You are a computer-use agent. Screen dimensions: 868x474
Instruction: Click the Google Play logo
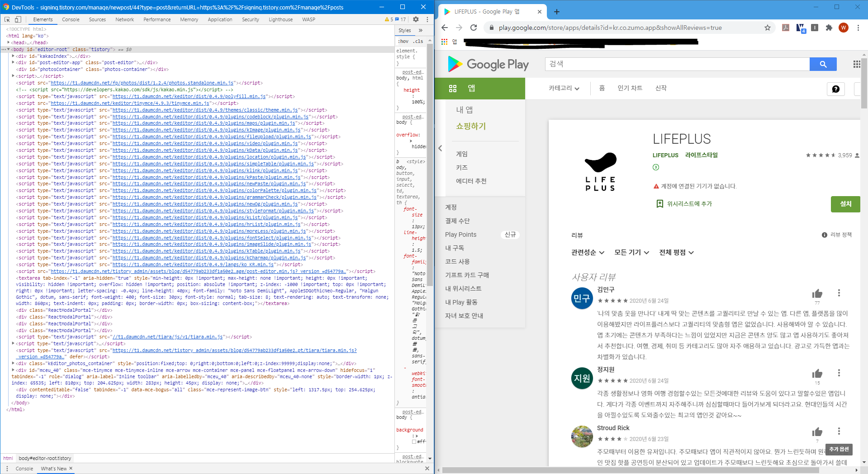[x=488, y=64]
